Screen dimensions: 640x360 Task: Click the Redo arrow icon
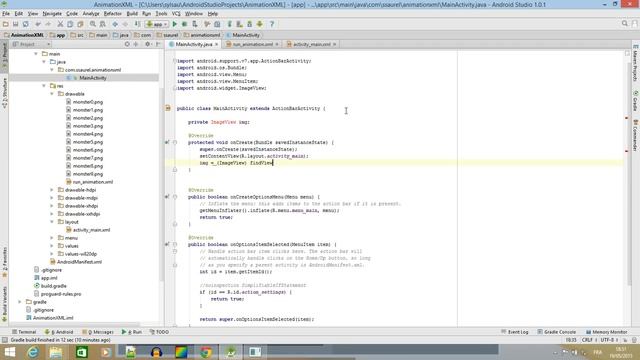(48, 24)
